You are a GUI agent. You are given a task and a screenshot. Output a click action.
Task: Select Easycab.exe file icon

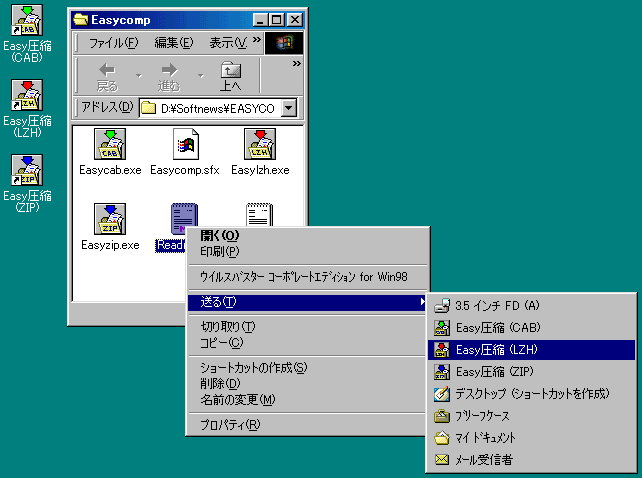click(110, 144)
